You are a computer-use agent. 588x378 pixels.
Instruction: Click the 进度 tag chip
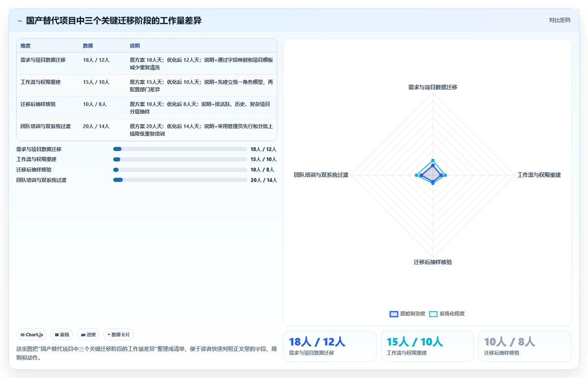point(88,335)
